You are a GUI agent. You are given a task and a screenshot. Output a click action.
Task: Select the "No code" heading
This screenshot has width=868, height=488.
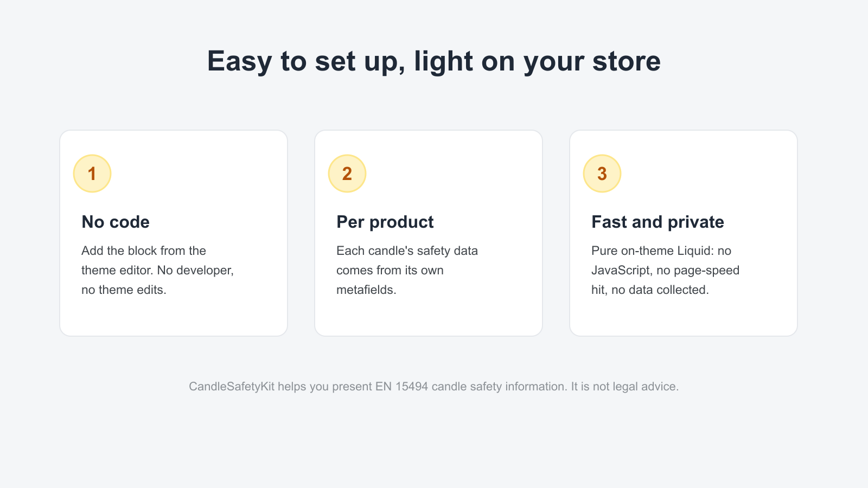pyautogui.click(x=116, y=222)
